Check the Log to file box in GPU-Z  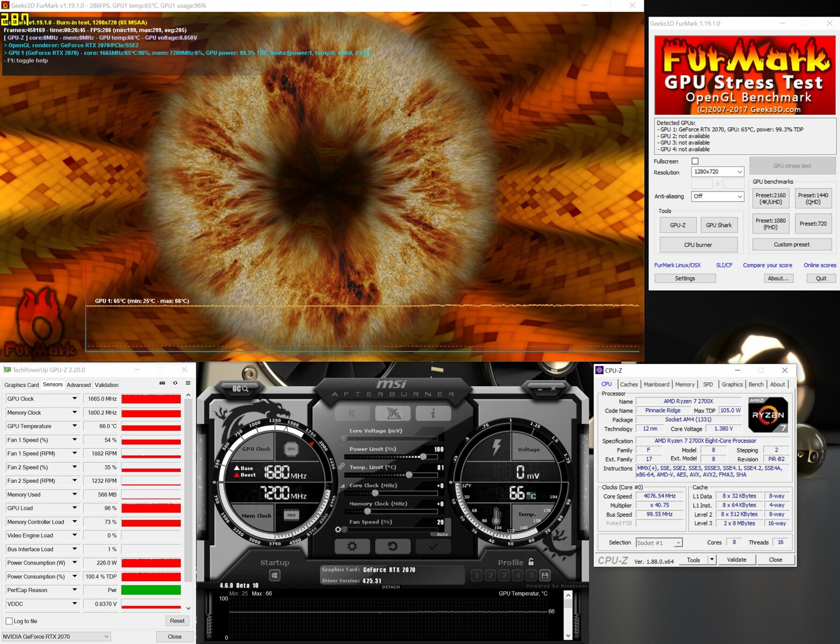click(x=9, y=621)
